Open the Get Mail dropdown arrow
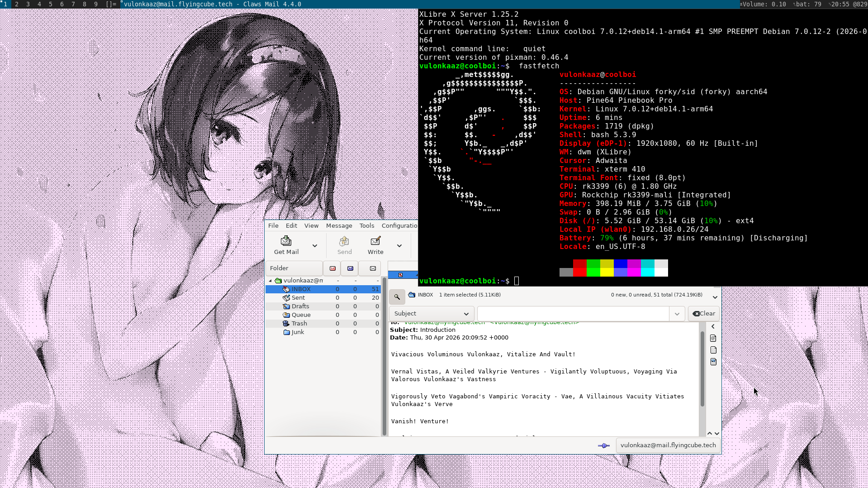This screenshot has height=488, width=868. click(x=315, y=246)
